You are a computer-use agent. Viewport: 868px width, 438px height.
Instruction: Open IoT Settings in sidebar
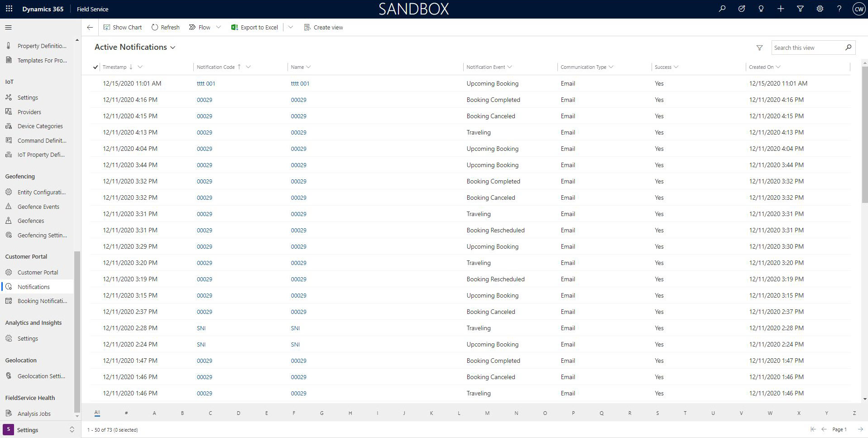pos(28,97)
